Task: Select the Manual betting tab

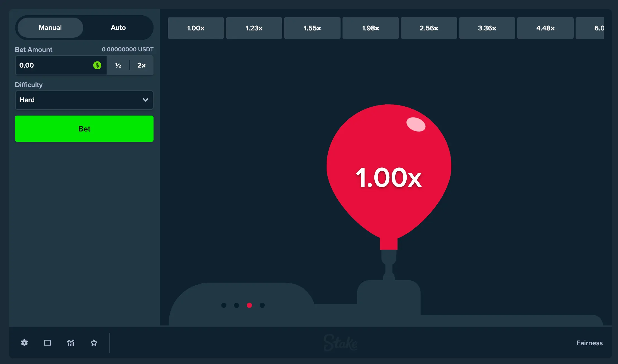Action: pyautogui.click(x=50, y=28)
